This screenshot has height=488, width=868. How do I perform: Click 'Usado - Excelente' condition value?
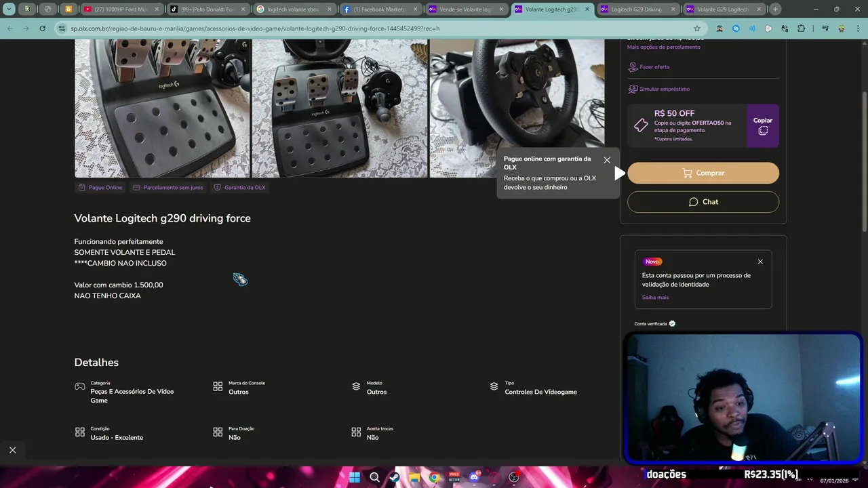click(117, 438)
